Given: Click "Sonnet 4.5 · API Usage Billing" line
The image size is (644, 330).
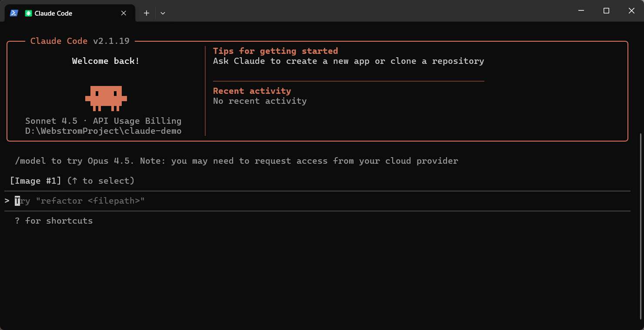Looking at the screenshot, I should point(103,121).
